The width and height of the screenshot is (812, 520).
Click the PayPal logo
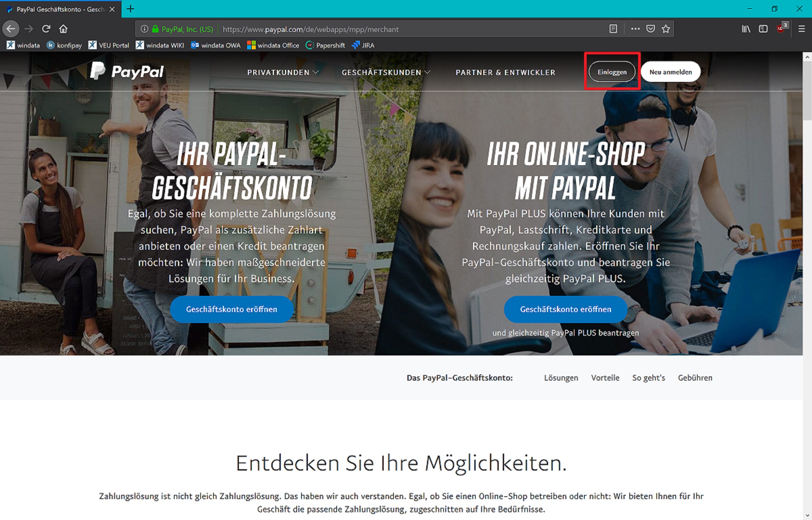[127, 71]
